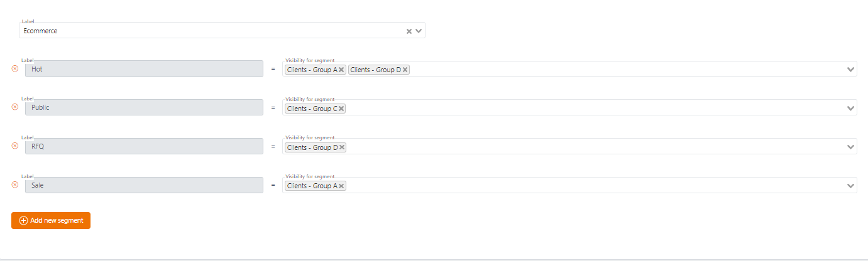The height and width of the screenshot is (261, 868).
Task: Click Add new segment button
Action: pyautogui.click(x=51, y=220)
